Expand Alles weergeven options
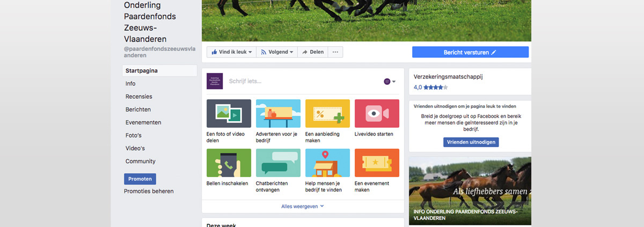The width and height of the screenshot is (644, 227). pos(303,206)
